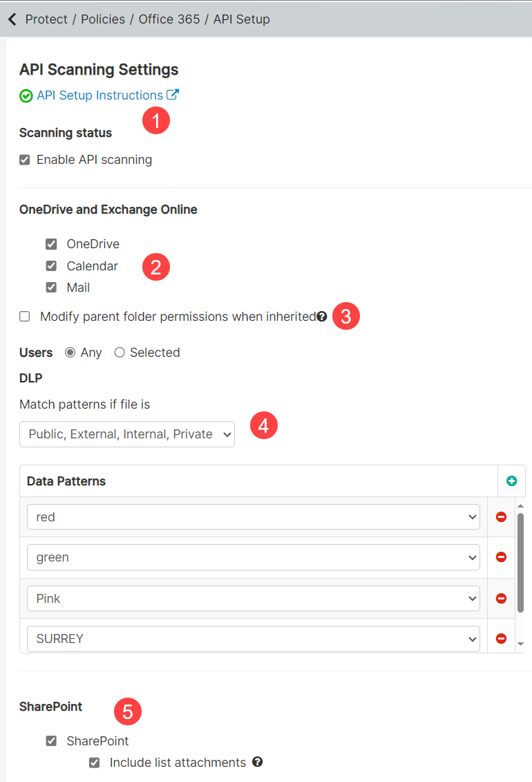Open the API Setup Instructions link
The height and width of the screenshot is (782, 532).
[99, 95]
